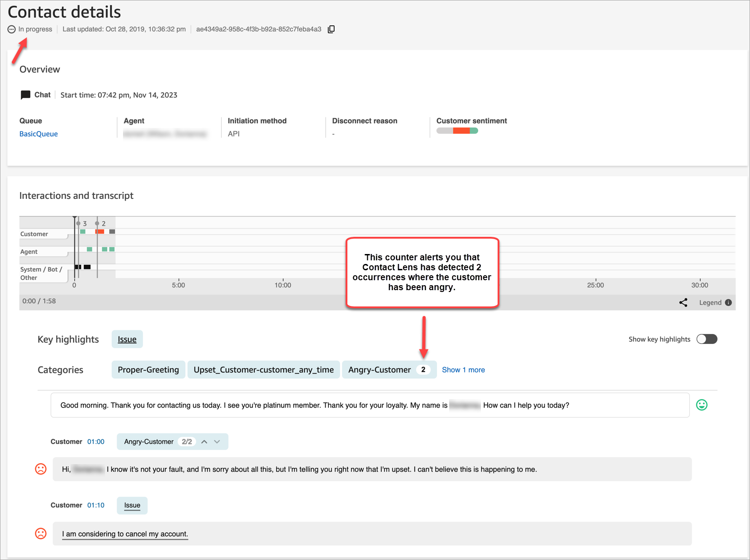The height and width of the screenshot is (560, 750).
Task: Click the previous occurrence up chevron
Action: click(x=204, y=442)
